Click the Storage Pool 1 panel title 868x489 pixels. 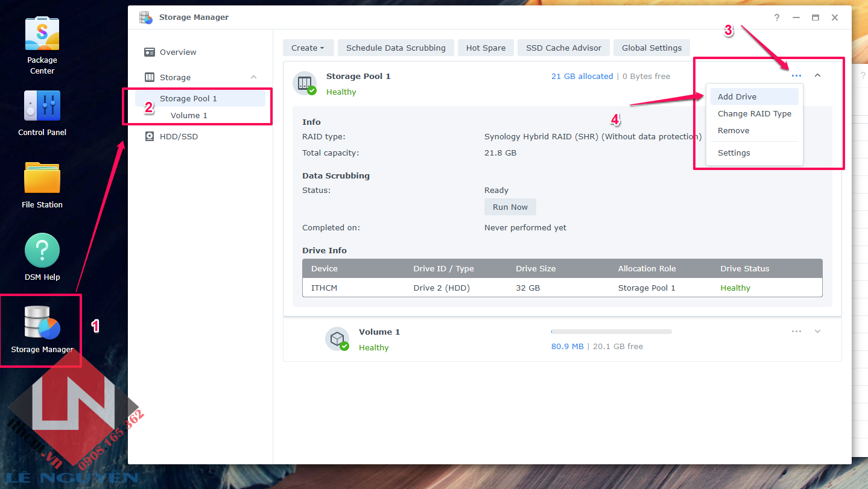[x=358, y=77]
